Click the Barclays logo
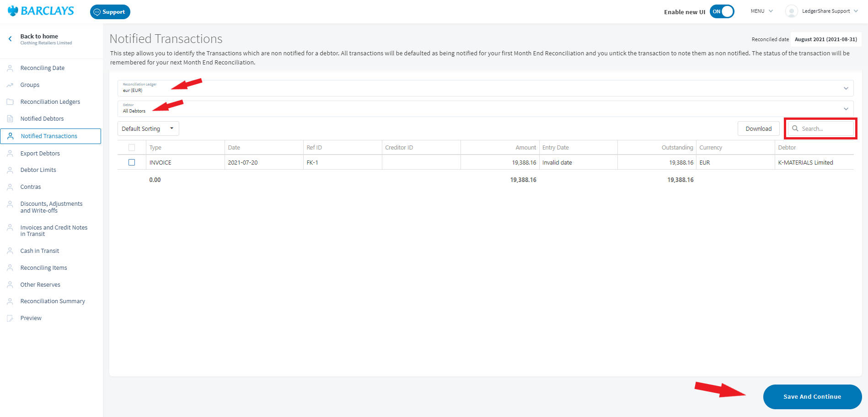 40,11
